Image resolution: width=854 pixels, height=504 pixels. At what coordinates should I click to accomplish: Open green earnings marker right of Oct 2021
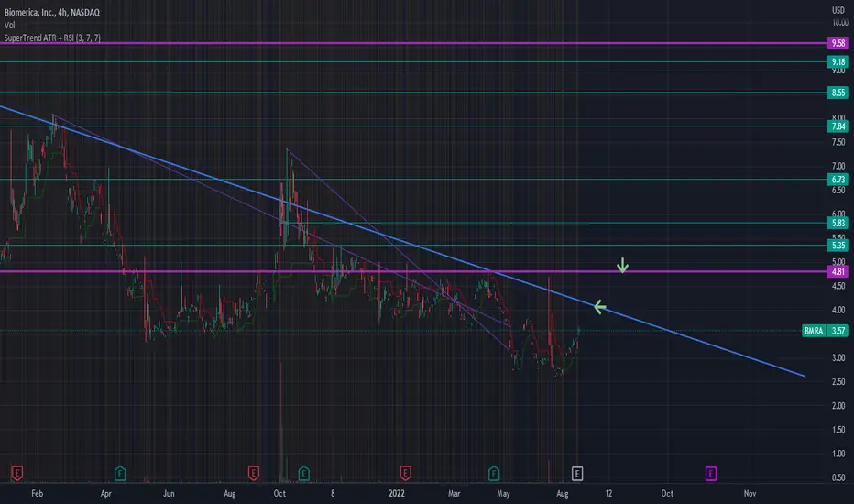coord(304,473)
